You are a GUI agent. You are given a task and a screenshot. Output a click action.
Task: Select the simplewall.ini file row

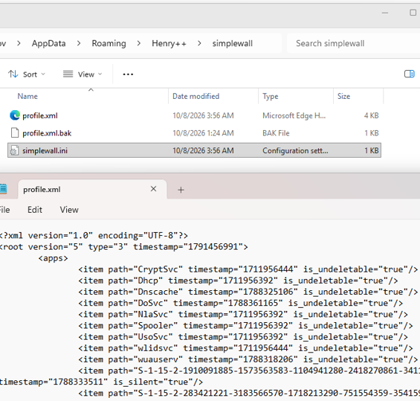pyautogui.click(x=194, y=150)
